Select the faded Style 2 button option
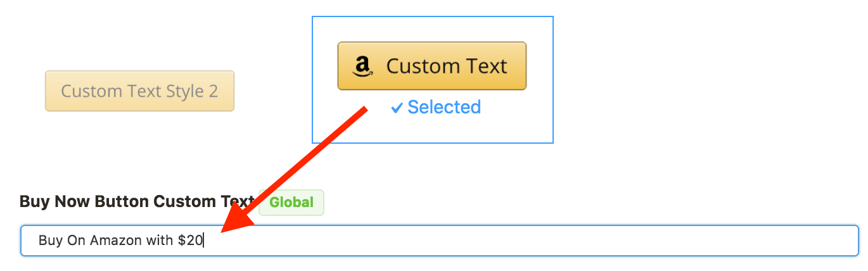Viewport: 868px width, 271px height. 139,91
